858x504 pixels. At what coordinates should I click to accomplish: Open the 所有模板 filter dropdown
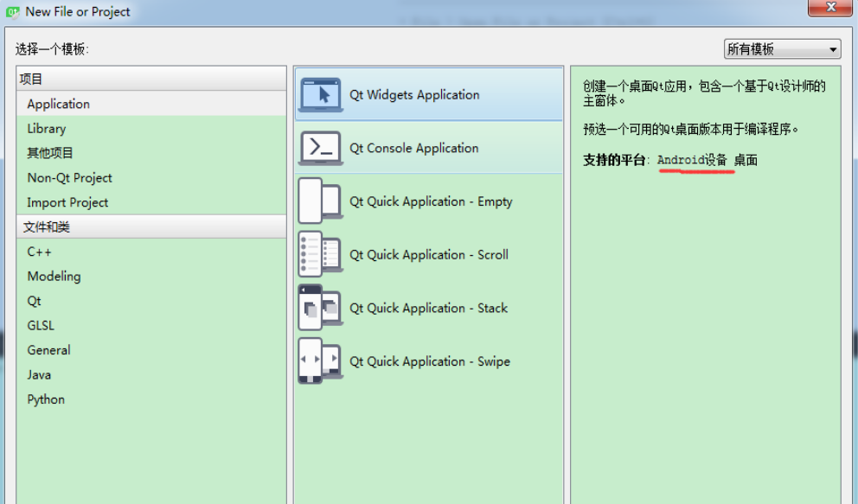[782, 49]
